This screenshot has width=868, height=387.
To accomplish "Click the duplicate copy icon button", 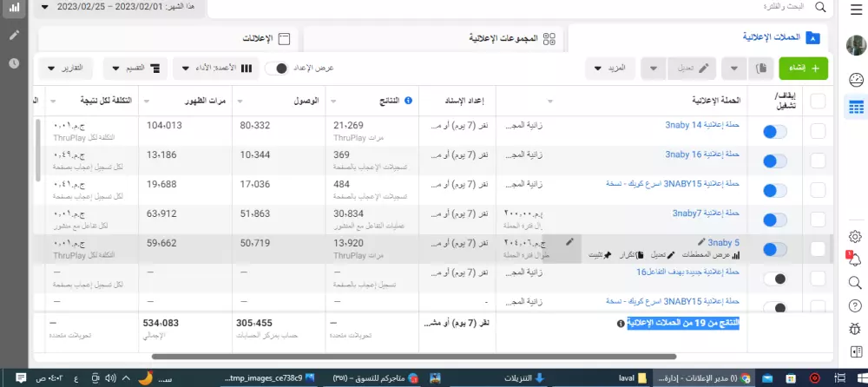I will tap(761, 68).
